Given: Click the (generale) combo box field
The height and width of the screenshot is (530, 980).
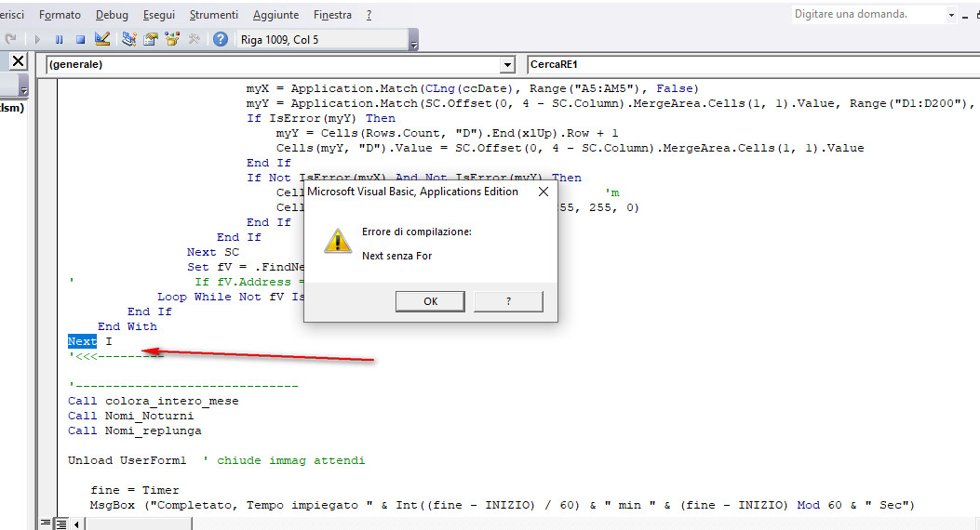Looking at the screenshot, I should [280, 64].
